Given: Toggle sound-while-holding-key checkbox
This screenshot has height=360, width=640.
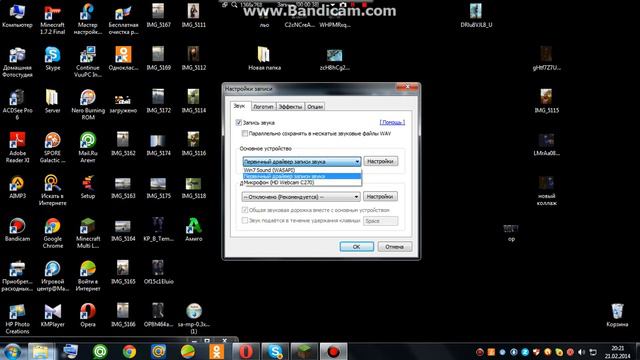Looking at the screenshot, I should point(244,220).
